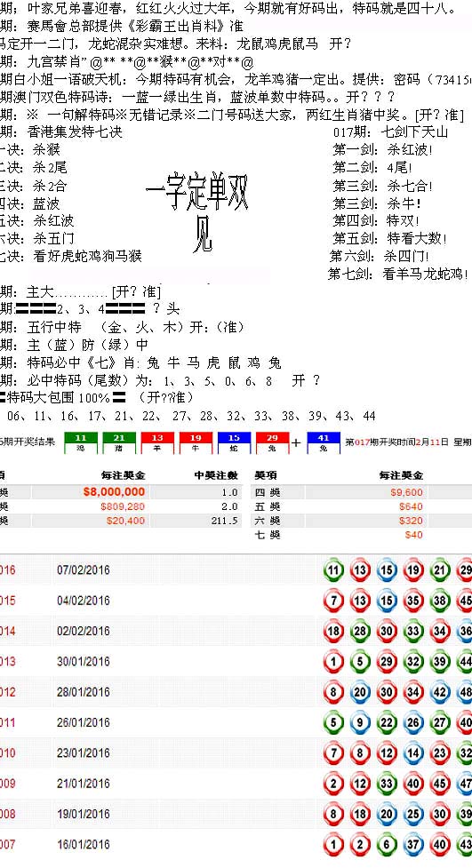Click the blue 15 蛇 result box
472x868 pixels.
coord(234,442)
